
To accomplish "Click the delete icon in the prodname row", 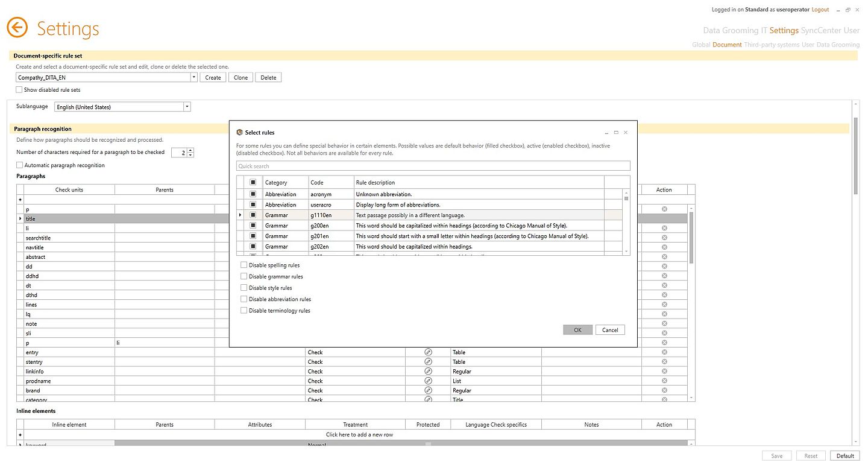I will [664, 381].
